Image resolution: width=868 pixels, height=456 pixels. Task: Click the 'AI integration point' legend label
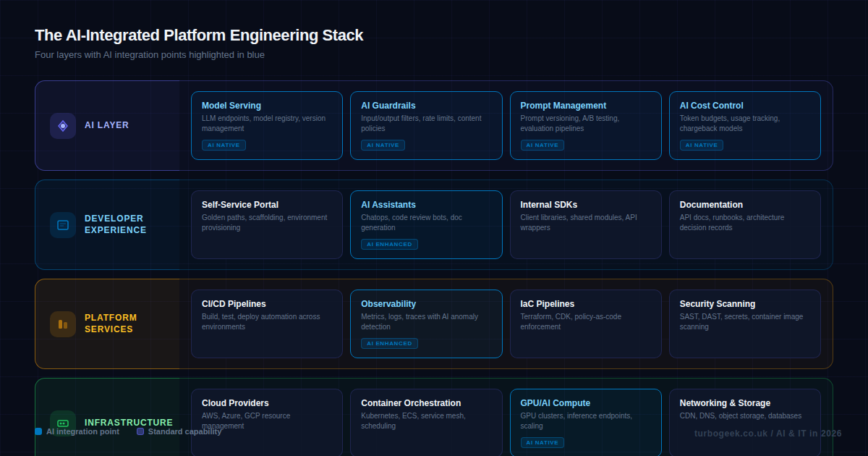click(x=82, y=431)
